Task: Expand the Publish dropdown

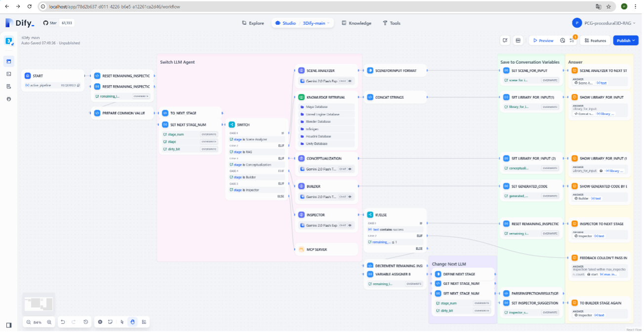Action: click(626, 40)
